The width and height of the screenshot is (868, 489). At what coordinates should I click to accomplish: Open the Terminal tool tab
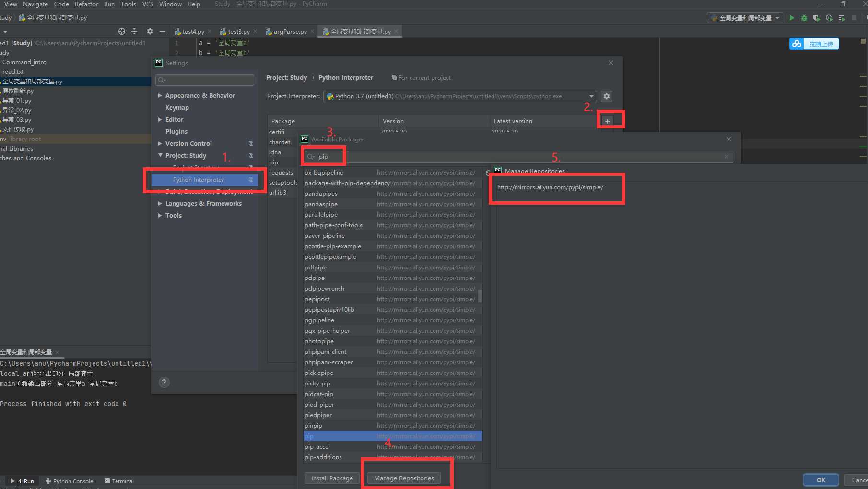pos(119,481)
